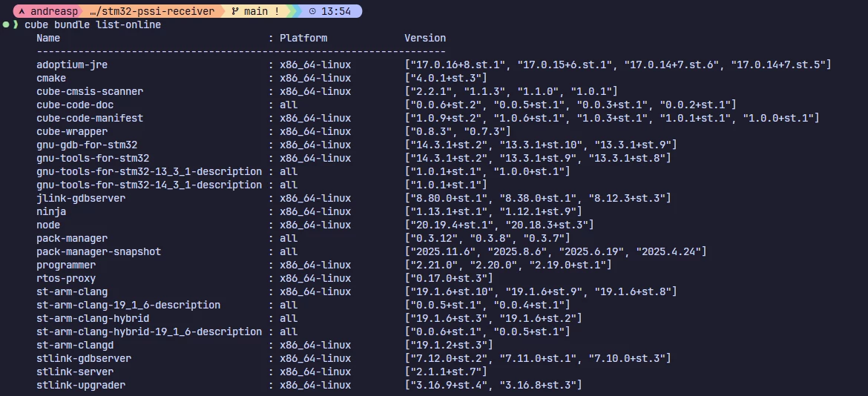Click adoptium-jre version "17.0.16+8.st.1"
This screenshot has height=396, width=868.
point(457,65)
